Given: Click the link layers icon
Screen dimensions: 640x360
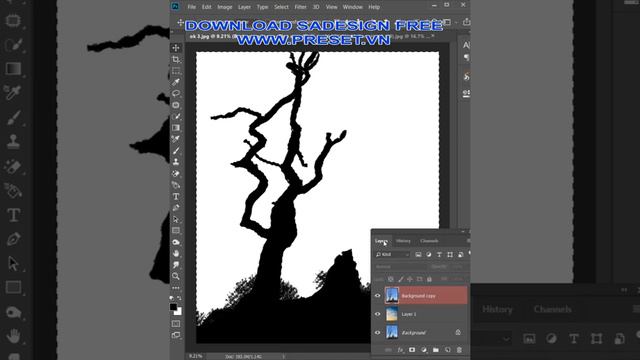Looking at the screenshot, I should coord(389,350).
